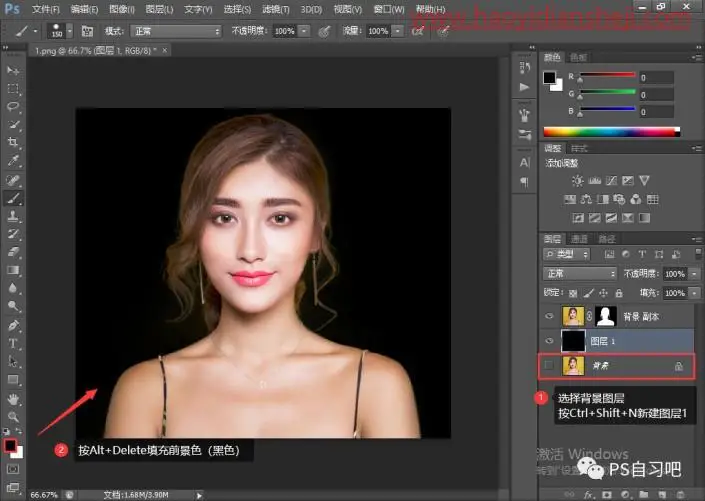Image resolution: width=705 pixels, height=501 pixels.
Task: Select the History Brush tool
Action: (13, 234)
